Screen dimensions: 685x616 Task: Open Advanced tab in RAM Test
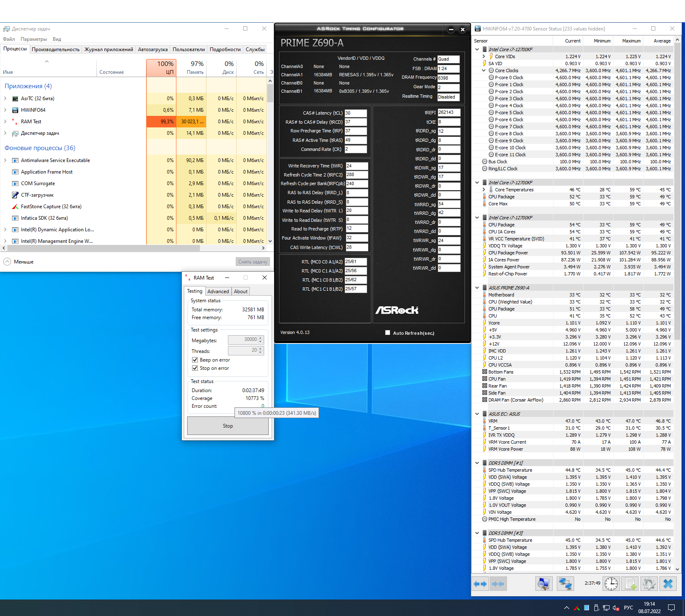pyautogui.click(x=218, y=292)
